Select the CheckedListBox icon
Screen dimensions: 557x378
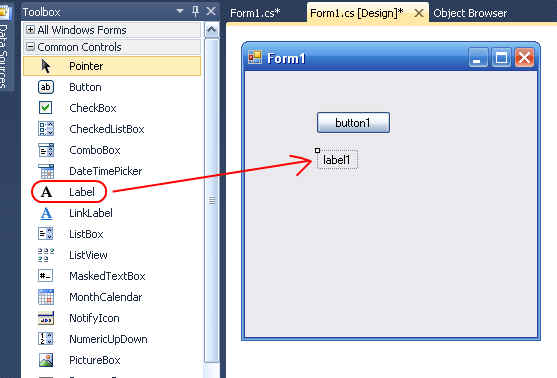[x=46, y=129]
